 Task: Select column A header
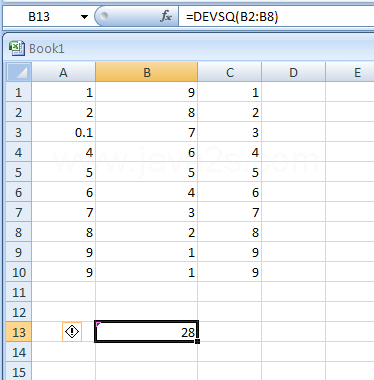click(63, 72)
